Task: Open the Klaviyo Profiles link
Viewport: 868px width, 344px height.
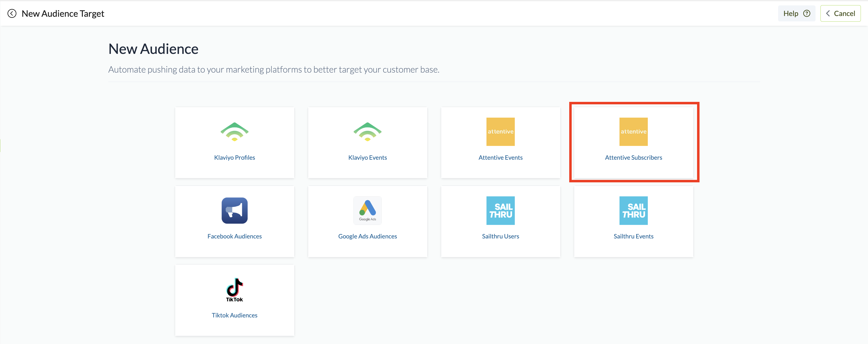Action: coord(234,157)
